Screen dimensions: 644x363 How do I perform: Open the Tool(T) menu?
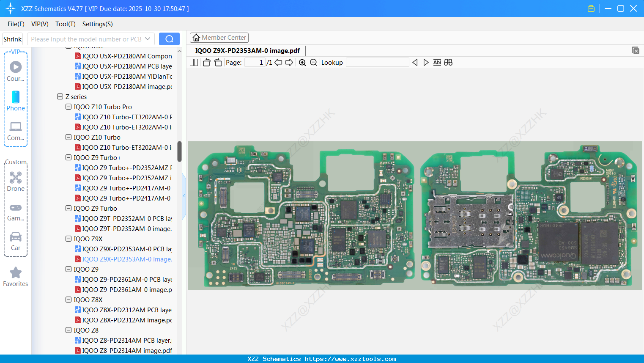(65, 24)
